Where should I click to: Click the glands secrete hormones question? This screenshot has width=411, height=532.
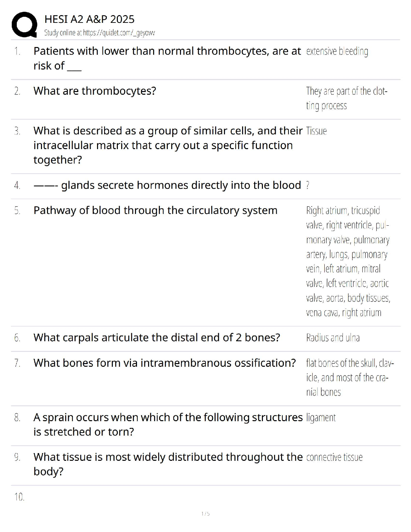click(x=167, y=185)
